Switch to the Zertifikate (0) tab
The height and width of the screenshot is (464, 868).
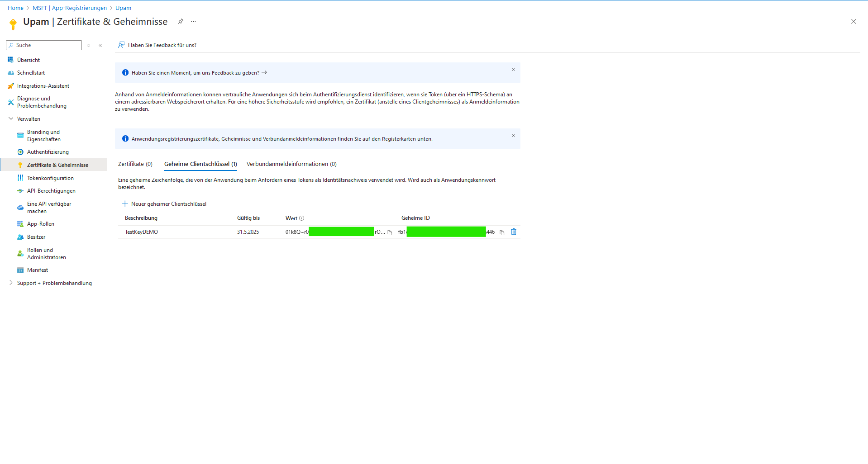click(135, 164)
